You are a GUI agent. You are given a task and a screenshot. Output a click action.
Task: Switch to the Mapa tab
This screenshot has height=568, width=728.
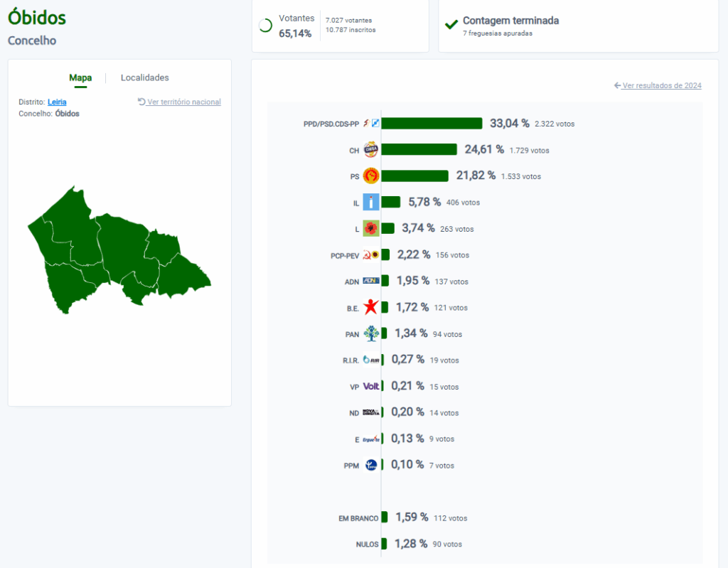click(80, 77)
